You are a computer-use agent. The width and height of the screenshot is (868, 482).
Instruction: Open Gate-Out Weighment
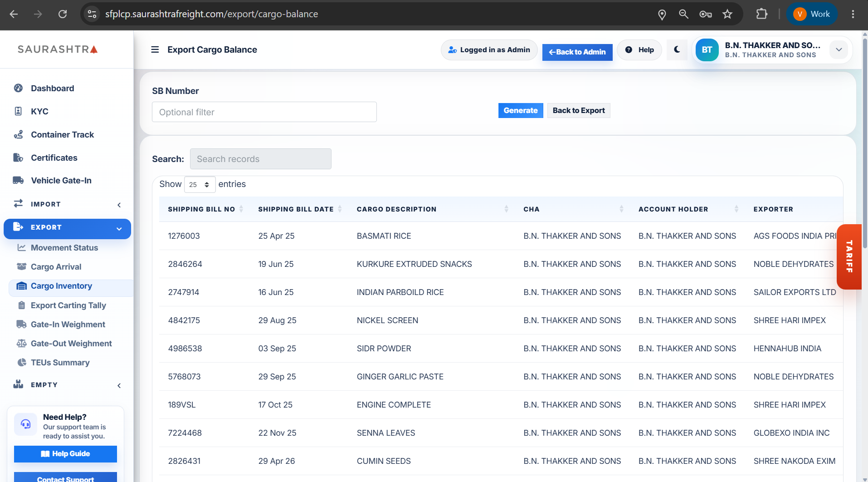coord(71,343)
